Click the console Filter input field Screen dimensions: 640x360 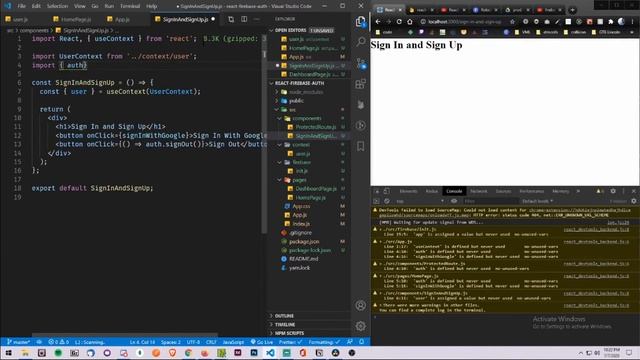point(490,201)
